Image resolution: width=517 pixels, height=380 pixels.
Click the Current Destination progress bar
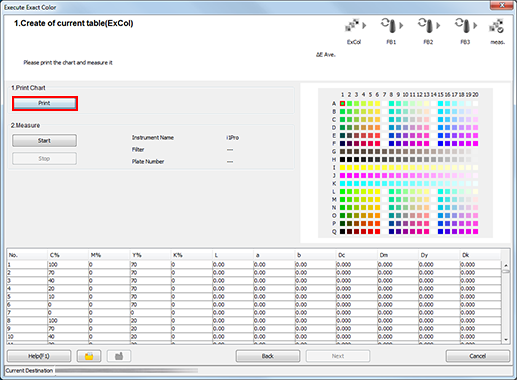coord(127,370)
